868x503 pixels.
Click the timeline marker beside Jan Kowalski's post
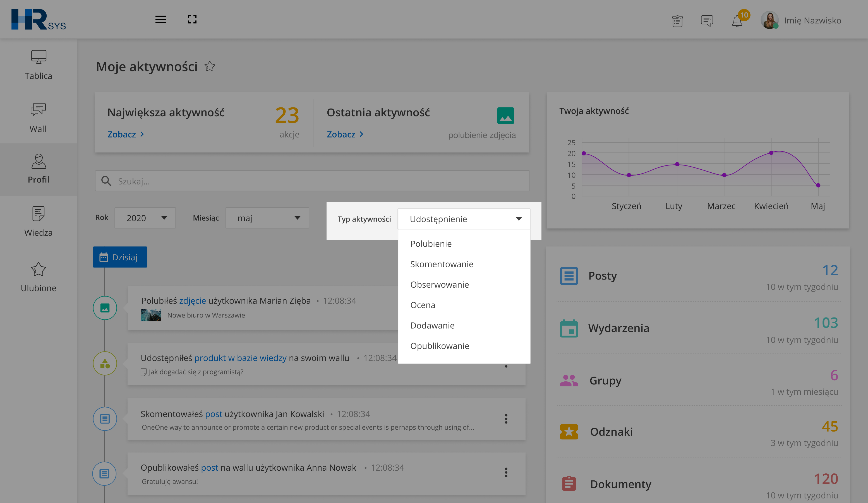105,419
